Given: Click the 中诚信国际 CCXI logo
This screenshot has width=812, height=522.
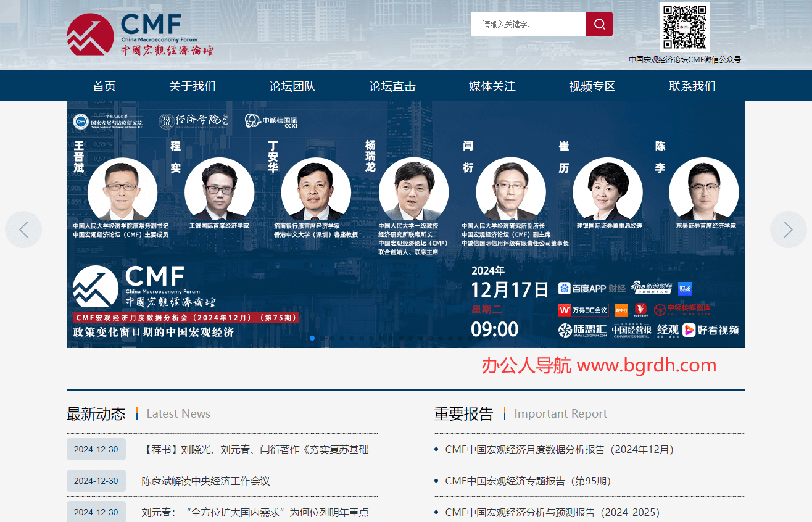Looking at the screenshot, I should (270, 121).
